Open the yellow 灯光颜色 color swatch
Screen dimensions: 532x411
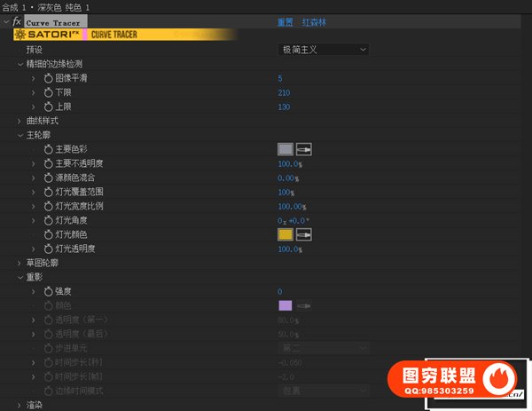click(x=286, y=234)
